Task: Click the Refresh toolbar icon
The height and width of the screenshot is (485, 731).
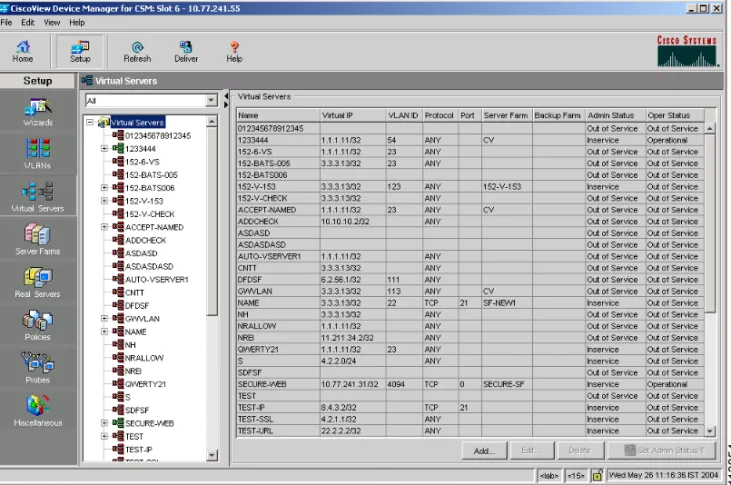Action: [x=137, y=52]
